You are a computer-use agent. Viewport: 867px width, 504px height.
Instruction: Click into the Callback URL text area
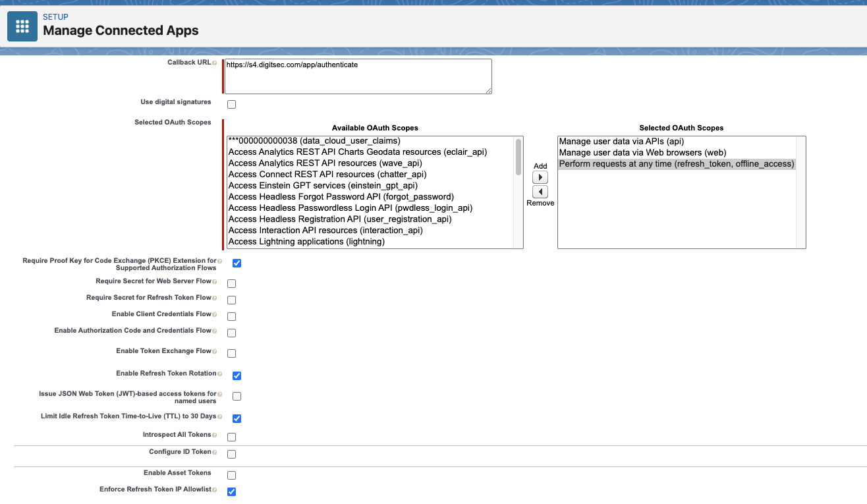tap(358, 76)
